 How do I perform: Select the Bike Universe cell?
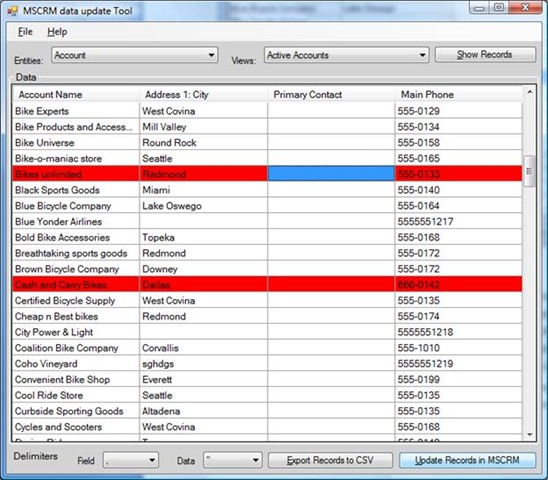tap(76, 143)
